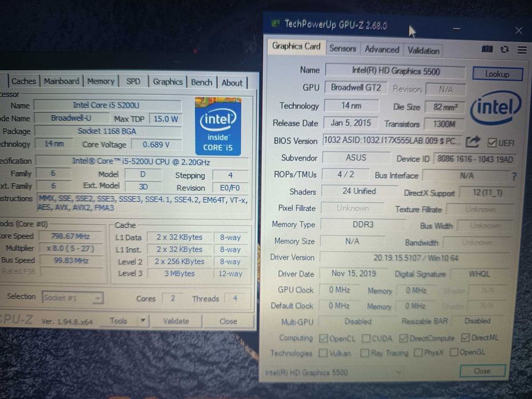532x399 pixels.
Task: Click the Core Speed value 798.67 MHz
Action: coord(71,236)
